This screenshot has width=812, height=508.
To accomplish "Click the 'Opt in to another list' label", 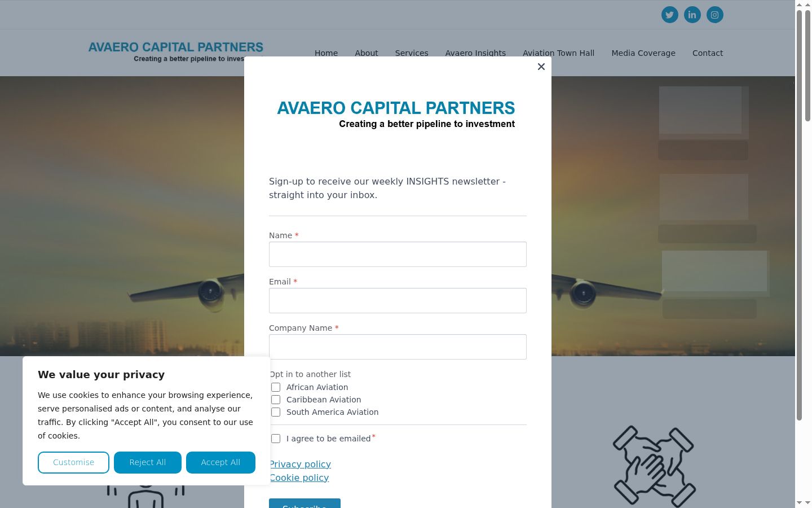I will coord(310,374).
